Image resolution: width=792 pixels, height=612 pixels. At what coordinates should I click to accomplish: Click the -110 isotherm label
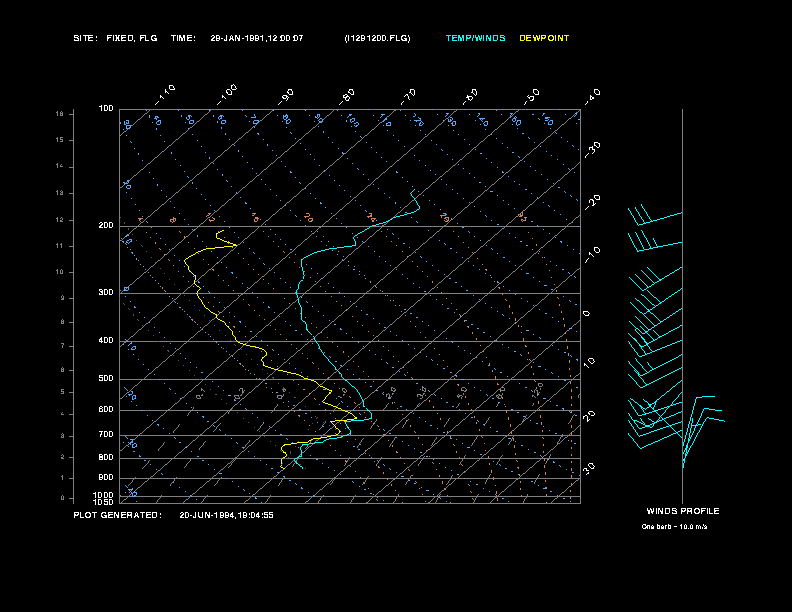click(165, 95)
